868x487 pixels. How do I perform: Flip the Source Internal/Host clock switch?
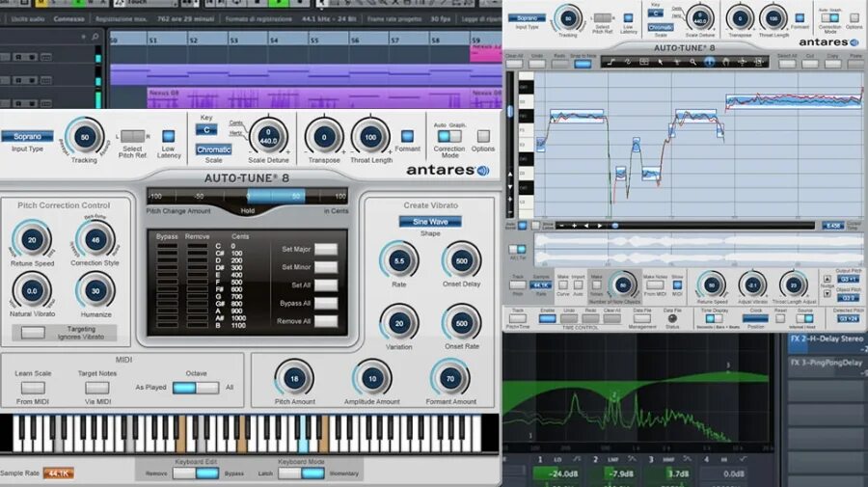click(804, 319)
